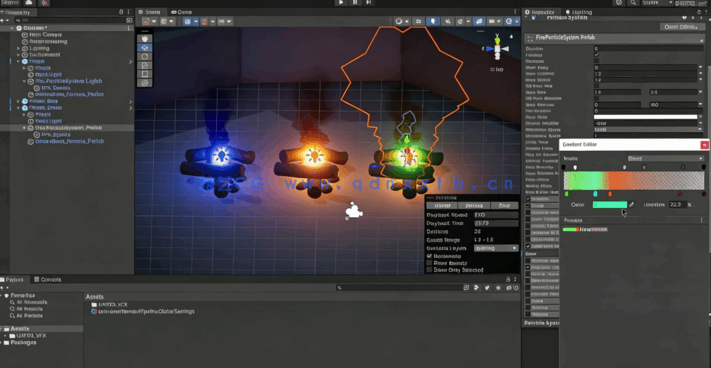Toggle Show Only Selected checkbox
The image size is (711, 368).
click(x=429, y=270)
